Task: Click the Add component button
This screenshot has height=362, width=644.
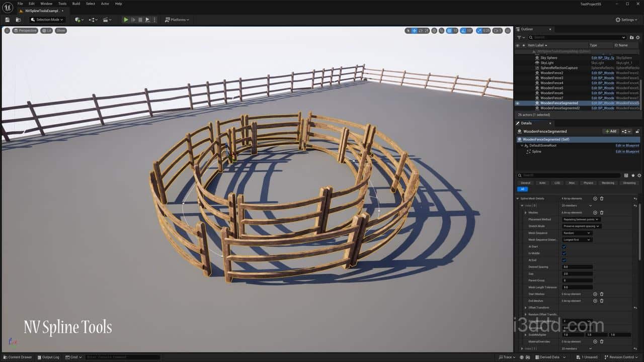Action: (x=610, y=131)
